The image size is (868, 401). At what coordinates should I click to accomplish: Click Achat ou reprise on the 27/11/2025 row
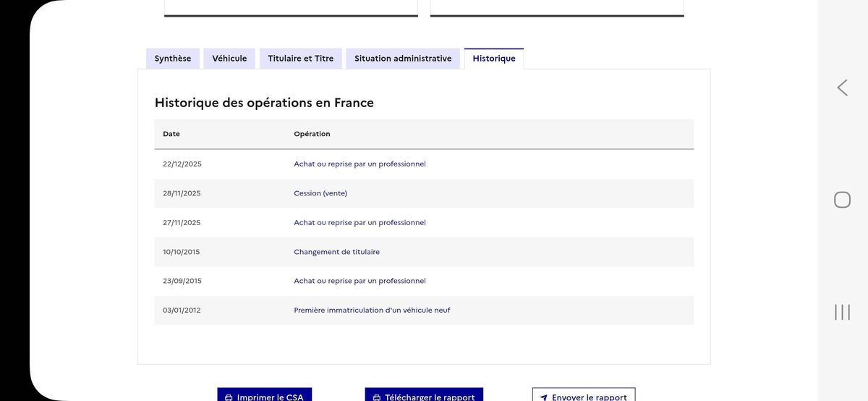click(359, 223)
